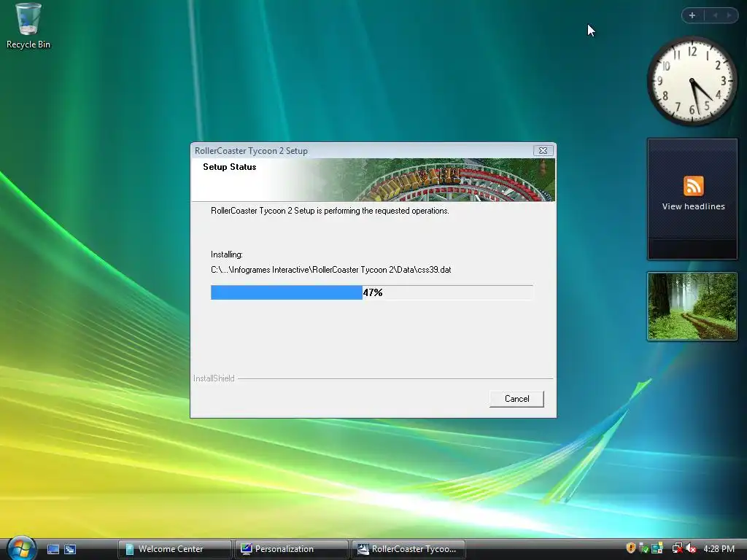Click the RollerCoaster Tycoon 2 Setup title bar
Image resolution: width=747 pixels, height=560 pixels.
click(362, 150)
